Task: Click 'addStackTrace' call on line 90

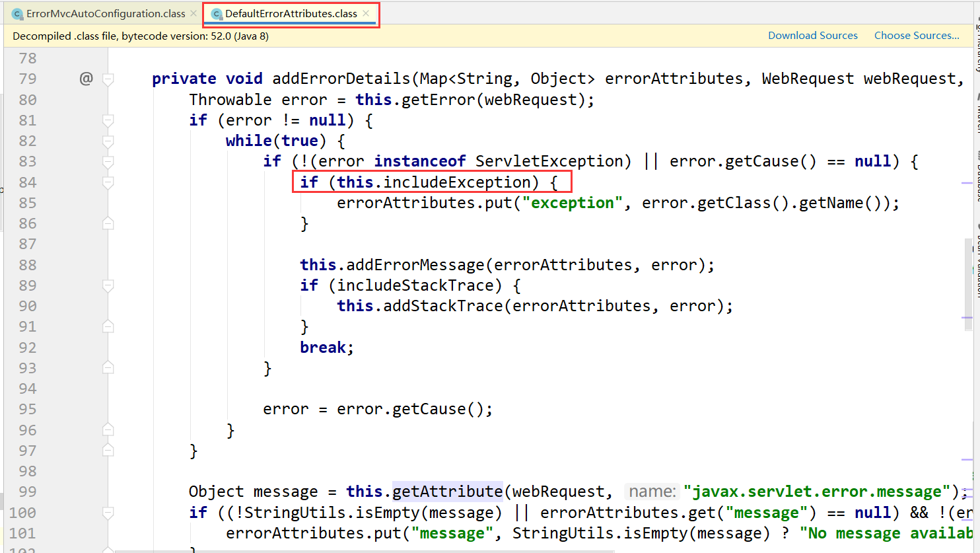Action: (443, 306)
